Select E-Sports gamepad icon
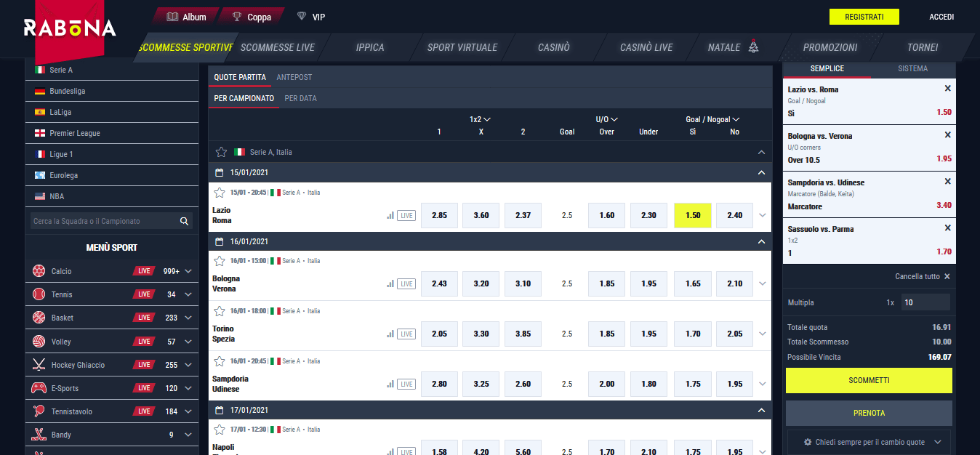The width and height of the screenshot is (980, 455). (39, 388)
